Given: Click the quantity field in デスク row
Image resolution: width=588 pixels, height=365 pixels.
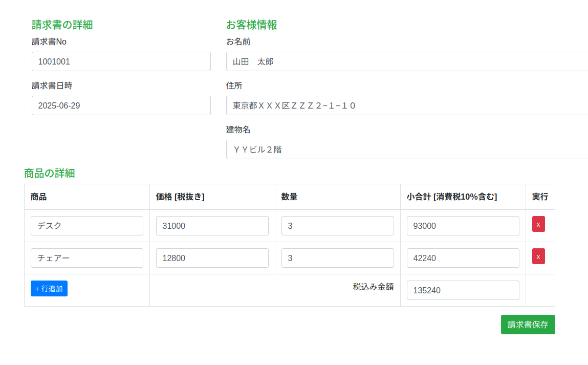Looking at the screenshot, I should tap(338, 226).
